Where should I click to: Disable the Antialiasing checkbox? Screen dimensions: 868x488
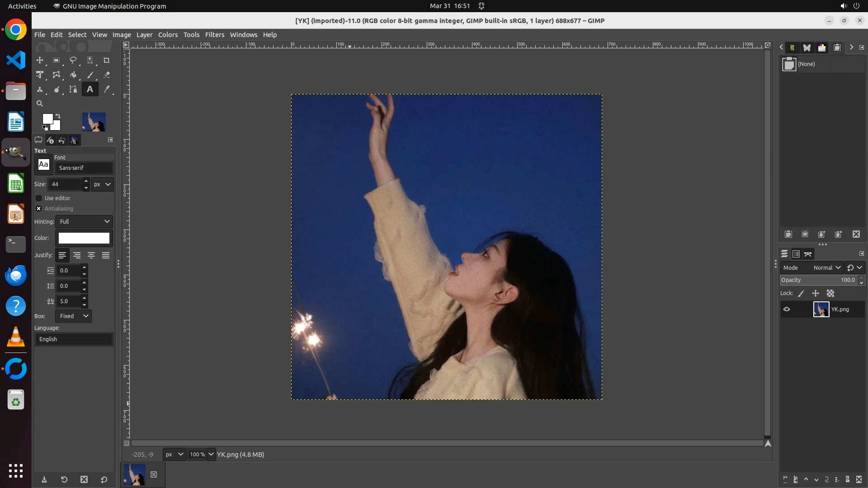[39, 208]
